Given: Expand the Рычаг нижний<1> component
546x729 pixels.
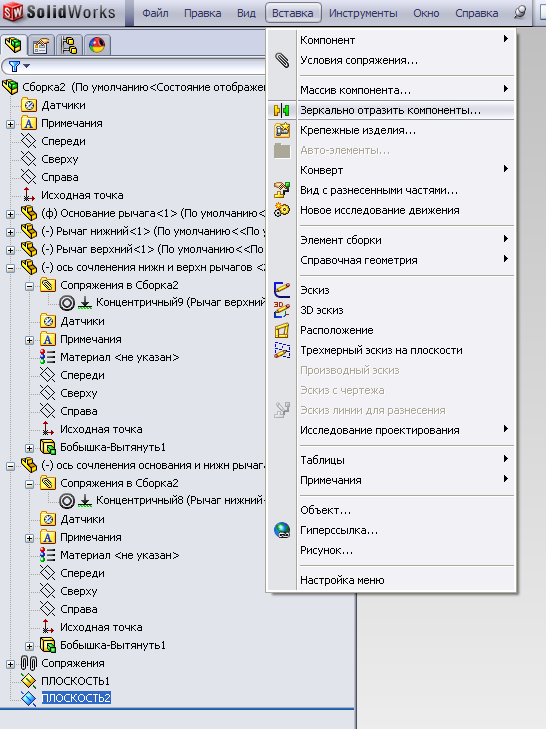Looking at the screenshot, I should [x=10, y=232].
